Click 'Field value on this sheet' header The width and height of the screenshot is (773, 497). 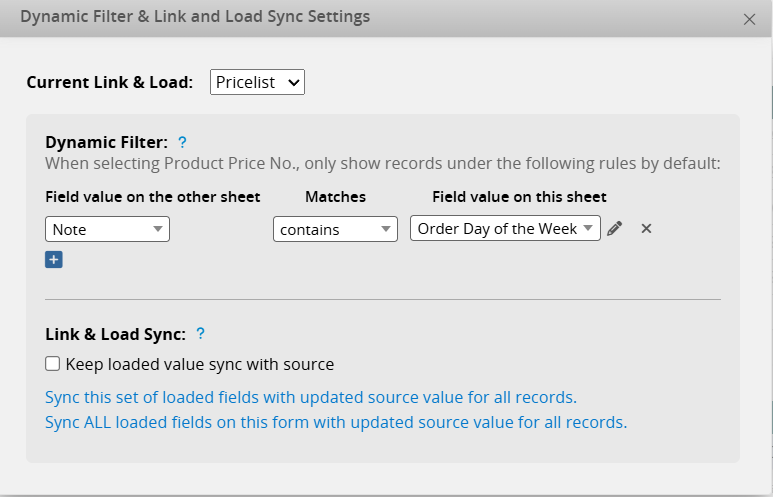click(519, 197)
